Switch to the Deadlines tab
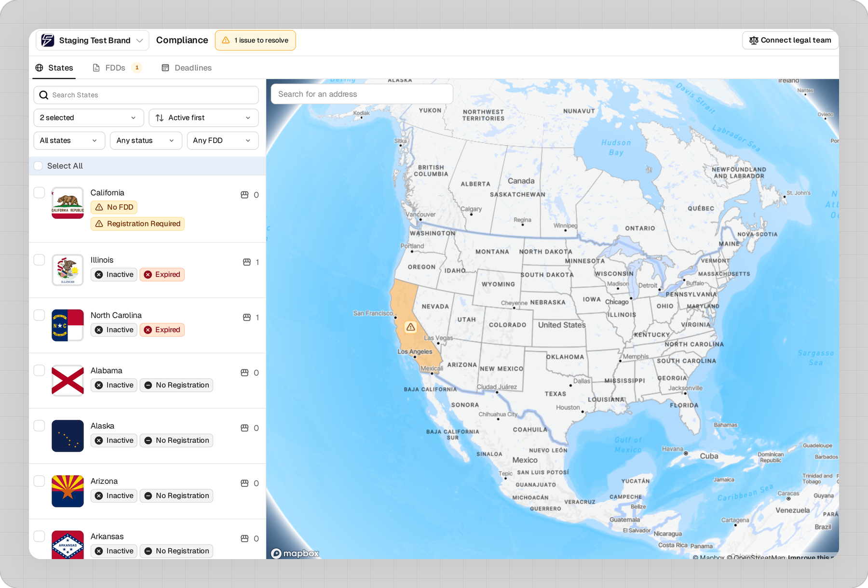 (187, 68)
